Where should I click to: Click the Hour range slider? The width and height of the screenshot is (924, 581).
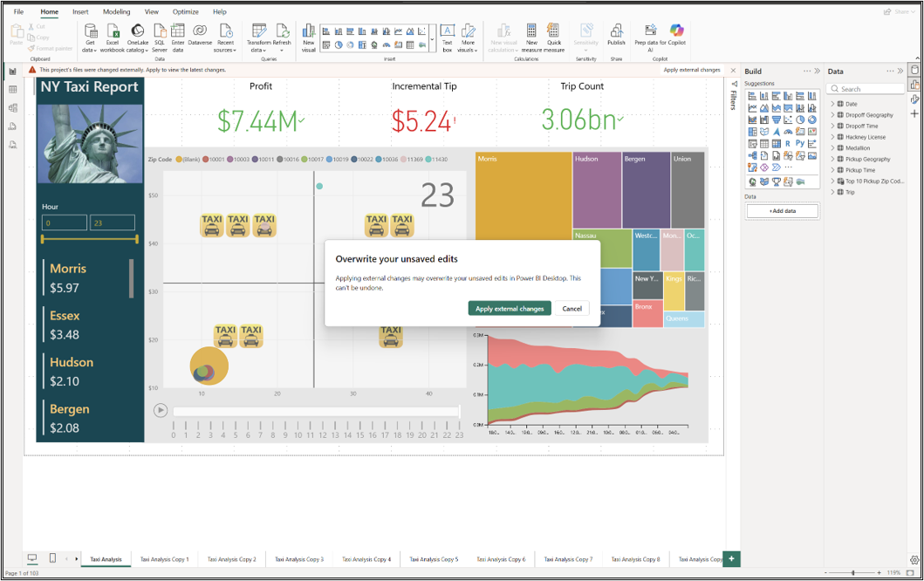(x=90, y=239)
